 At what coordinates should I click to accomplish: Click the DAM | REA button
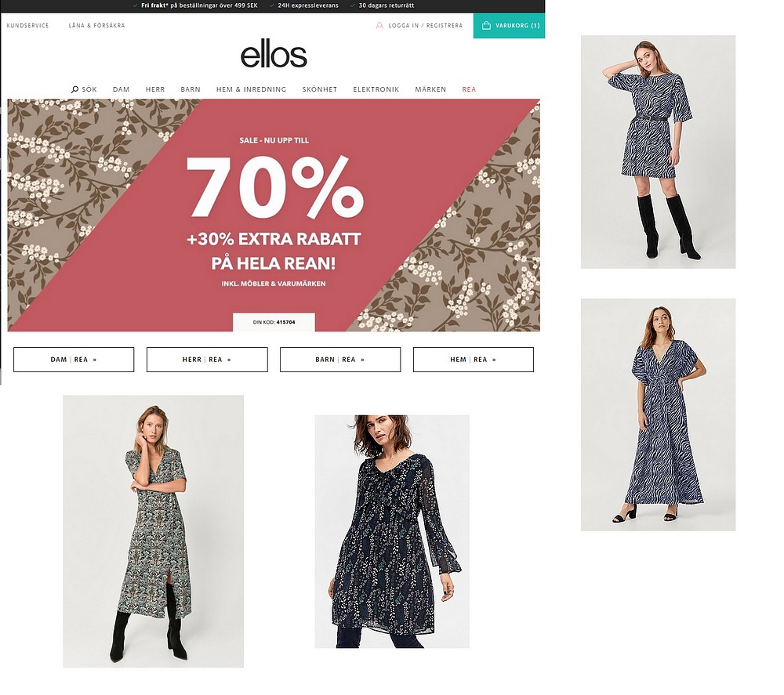click(x=74, y=360)
